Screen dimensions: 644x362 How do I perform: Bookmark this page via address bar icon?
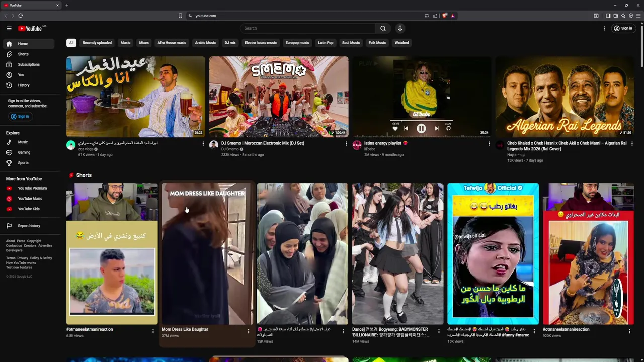[x=180, y=16]
